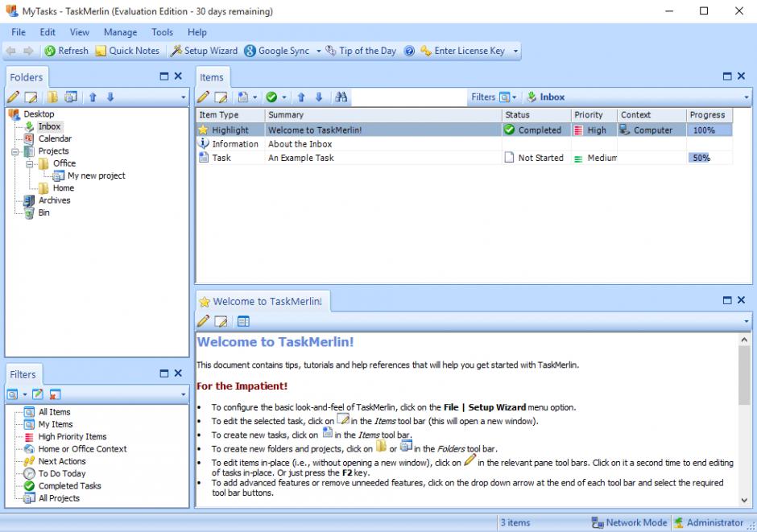Open Folders toolbar customization dropdown arrow
The image size is (757, 532).
183,97
